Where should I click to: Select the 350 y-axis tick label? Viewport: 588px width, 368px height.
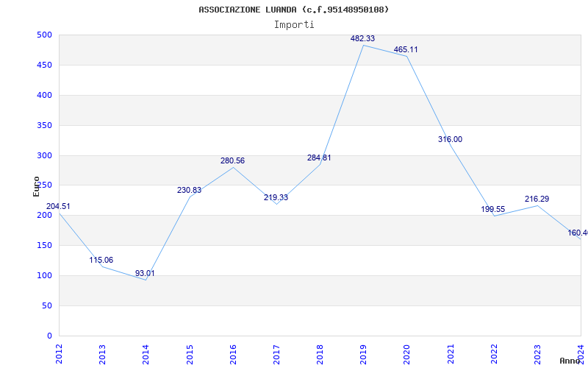pyautogui.click(x=44, y=125)
